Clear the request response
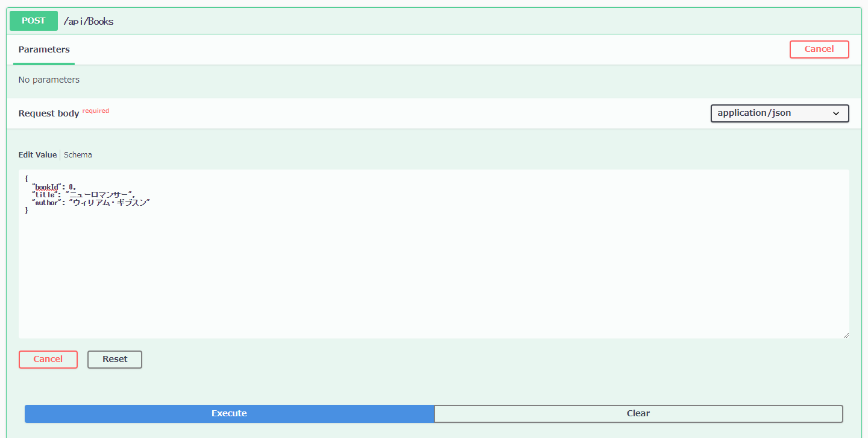Viewport: 868px width, 438px height. (638, 414)
